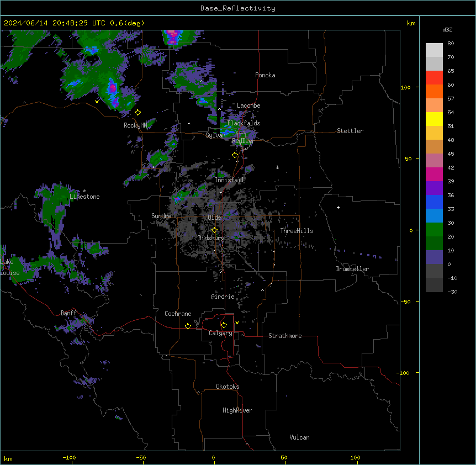Select the dark blue 33-36 dBZ swatch
The image size is (476, 465).
[x=434, y=202]
